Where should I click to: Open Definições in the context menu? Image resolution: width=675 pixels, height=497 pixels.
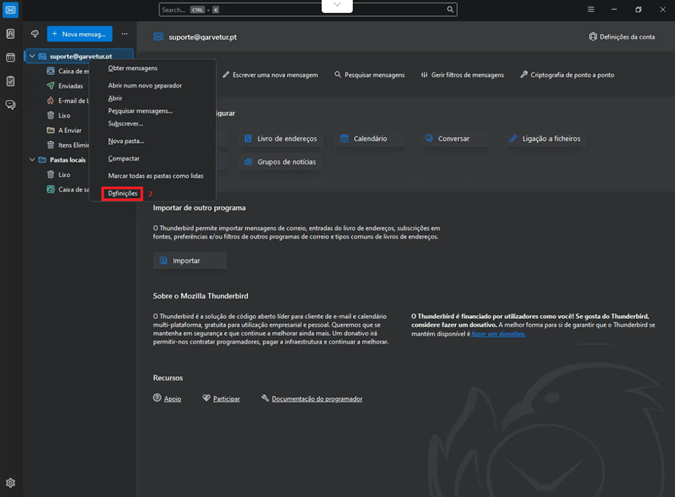click(123, 194)
